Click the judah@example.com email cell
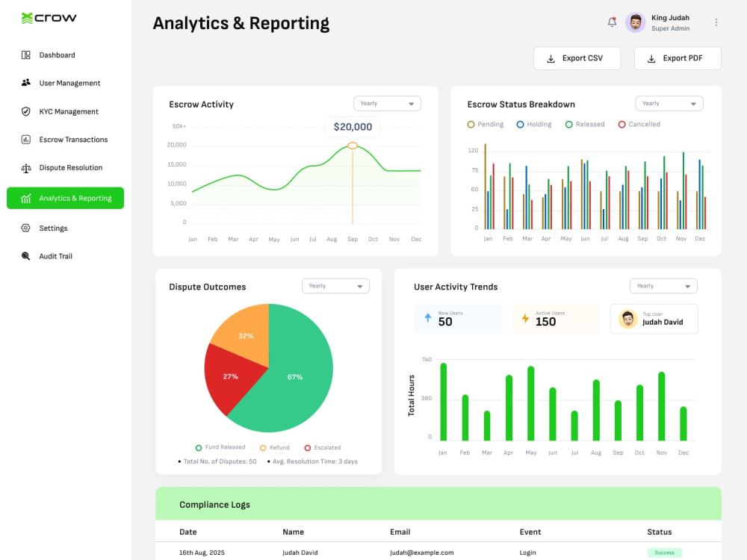747x560 pixels. pyautogui.click(x=421, y=553)
